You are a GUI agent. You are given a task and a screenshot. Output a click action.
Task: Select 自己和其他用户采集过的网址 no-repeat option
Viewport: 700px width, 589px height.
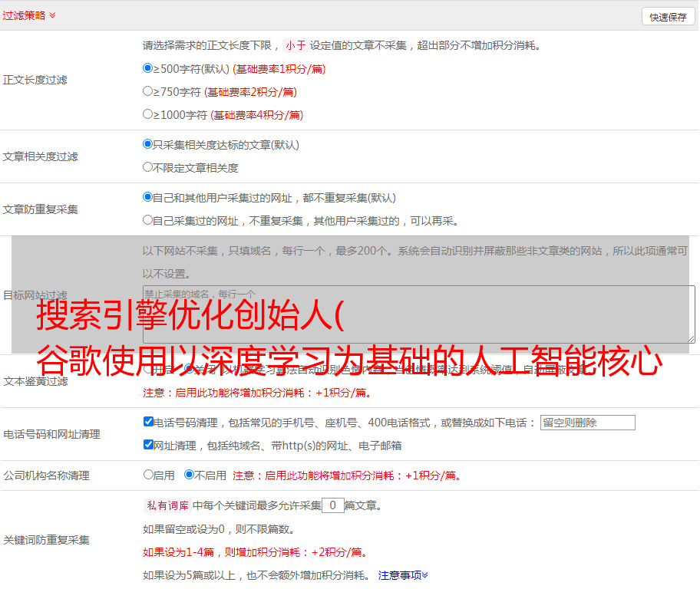click(148, 197)
